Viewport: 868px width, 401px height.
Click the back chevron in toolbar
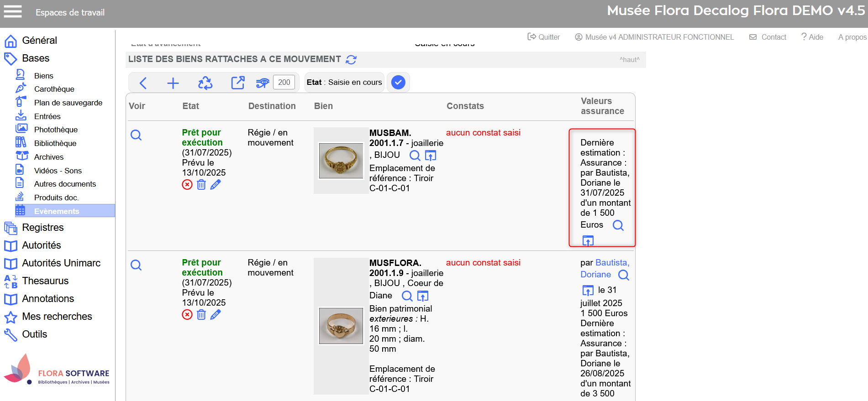pyautogui.click(x=143, y=83)
